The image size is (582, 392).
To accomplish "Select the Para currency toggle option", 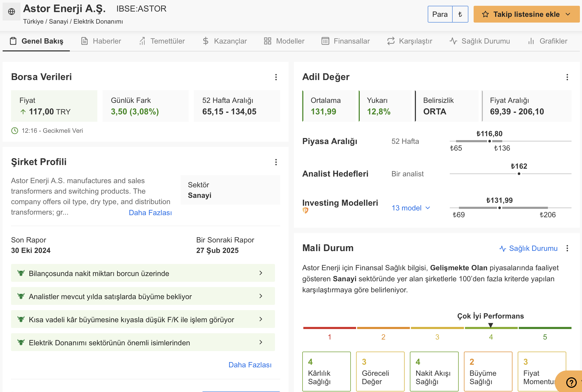I will (x=440, y=14).
